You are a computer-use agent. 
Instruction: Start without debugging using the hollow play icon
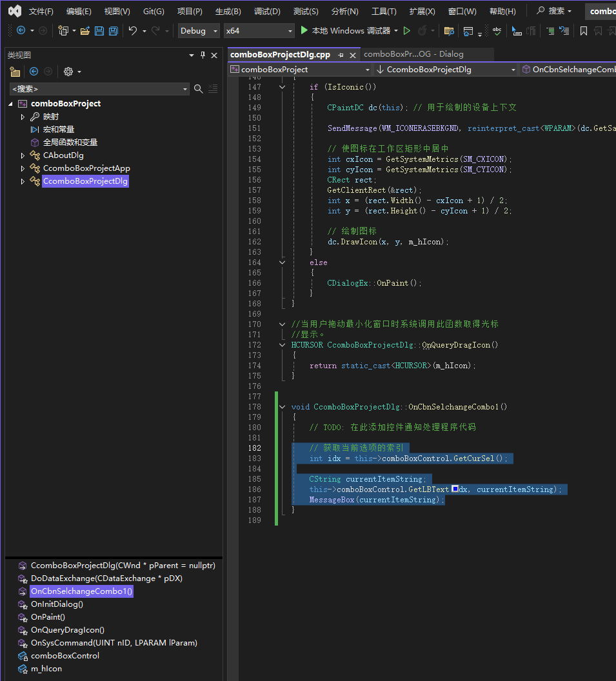point(406,31)
